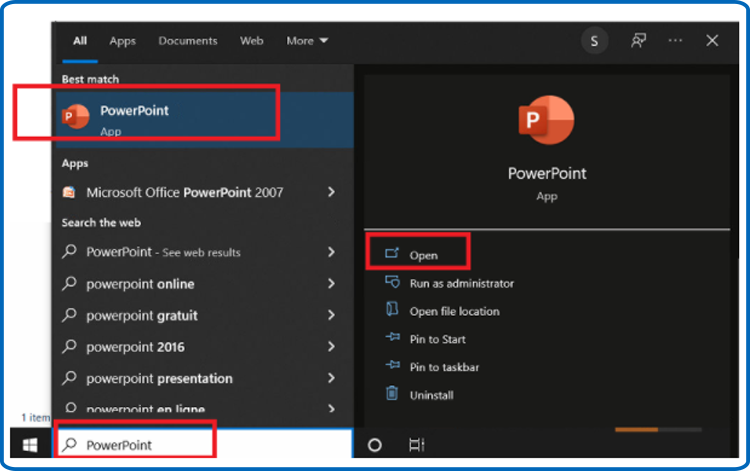Screen dimensions: 750x471
Task: Select 'powerpoint gratuit' suggestion text
Action: (142, 316)
